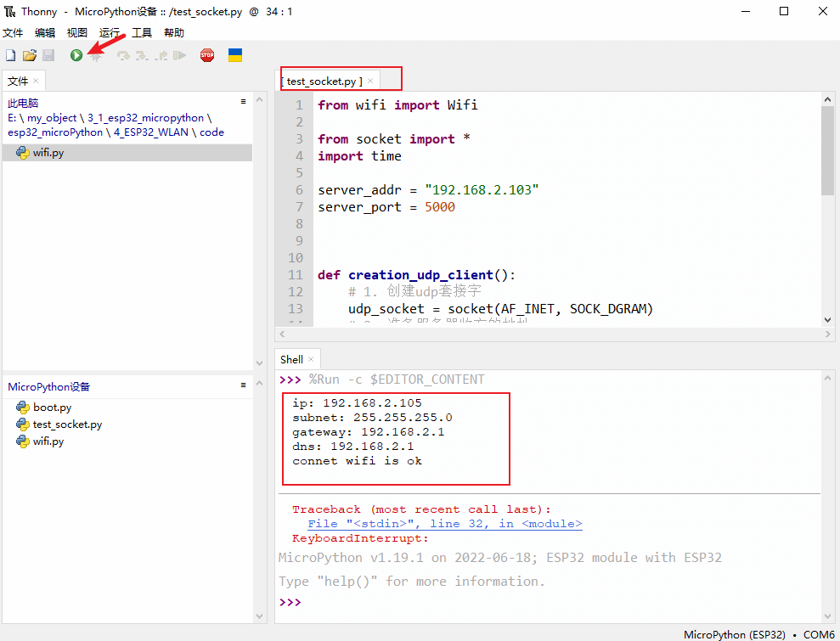This screenshot has height=641, width=840.
Task: Open a file with the folder icon
Action: [x=29, y=55]
